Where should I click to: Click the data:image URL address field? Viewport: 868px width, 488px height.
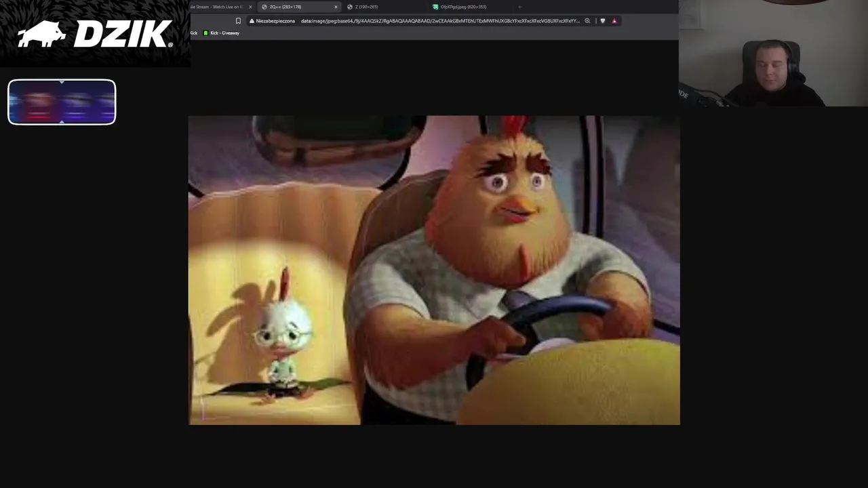pos(440,21)
